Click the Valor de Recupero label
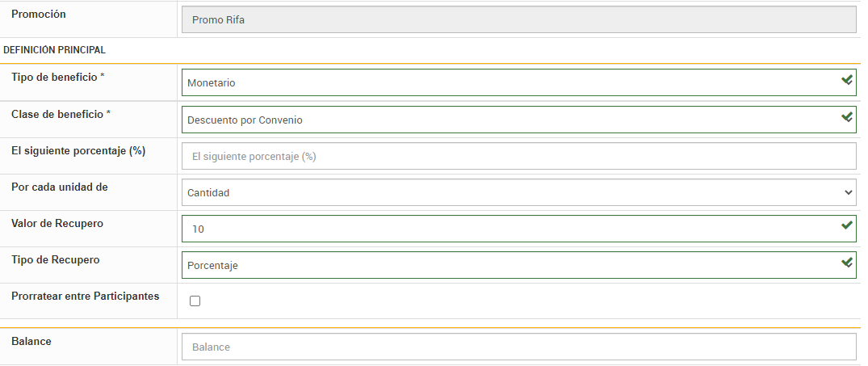Image resolution: width=868 pixels, height=366 pixels. tap(57, 223)
